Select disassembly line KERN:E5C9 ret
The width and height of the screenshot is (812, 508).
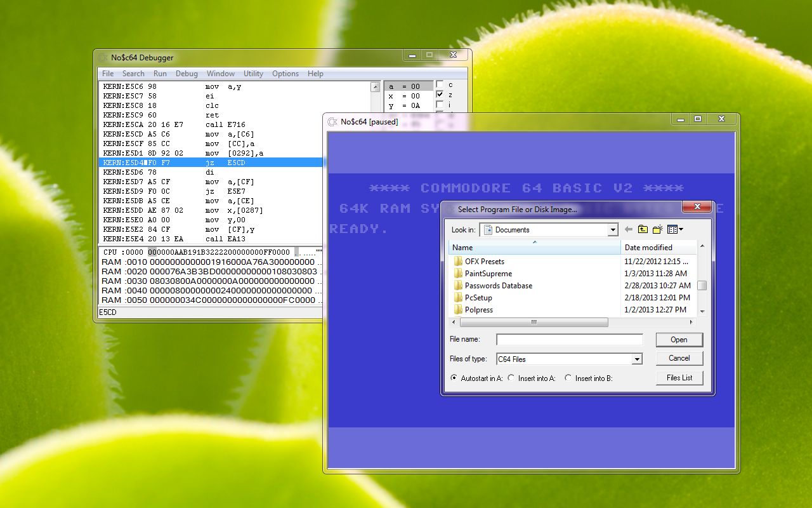point(235,115)
